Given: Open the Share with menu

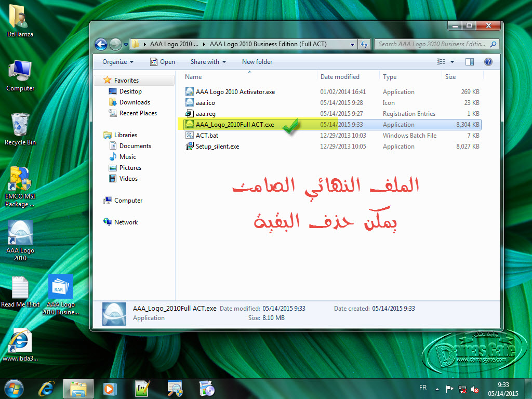Looking at the screenshot, I should click(x=208, y=62).
